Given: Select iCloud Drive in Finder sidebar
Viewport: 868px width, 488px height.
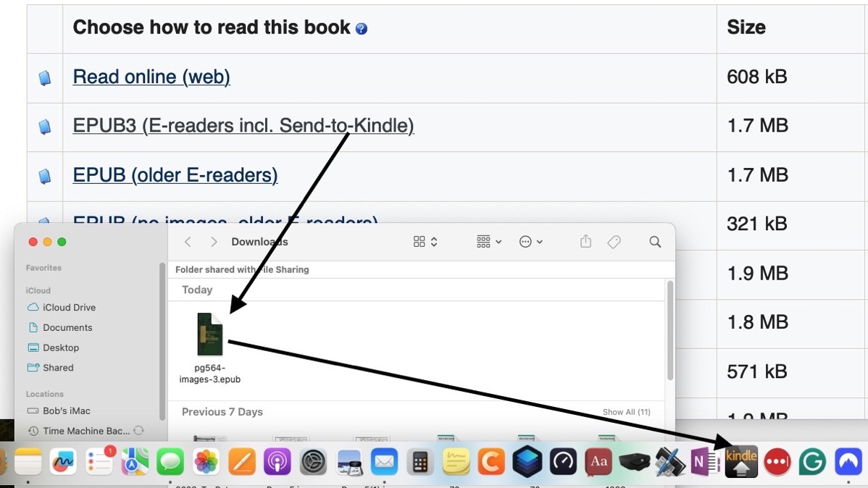Looking at the screenshot, I should 69,308.
